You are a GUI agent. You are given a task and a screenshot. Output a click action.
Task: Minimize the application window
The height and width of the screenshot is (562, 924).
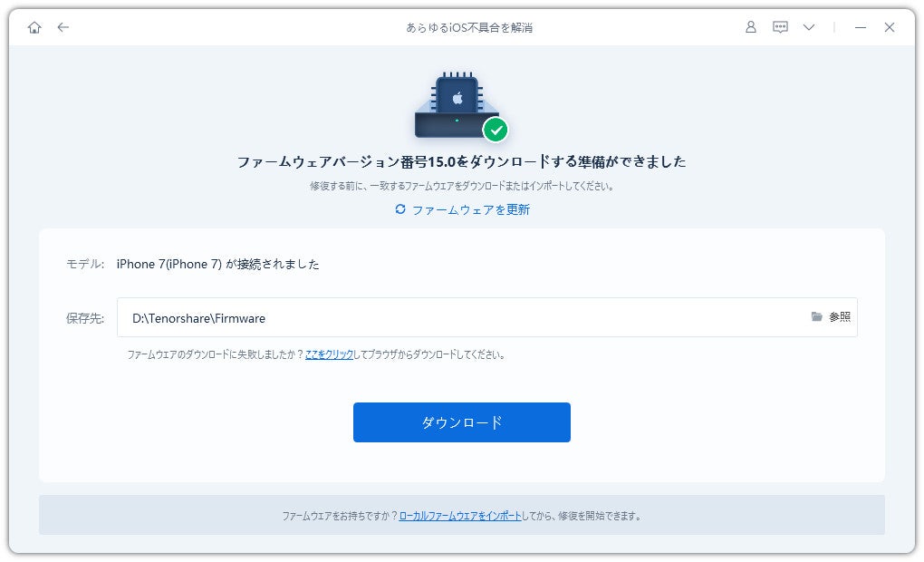(x=861, y=27)
